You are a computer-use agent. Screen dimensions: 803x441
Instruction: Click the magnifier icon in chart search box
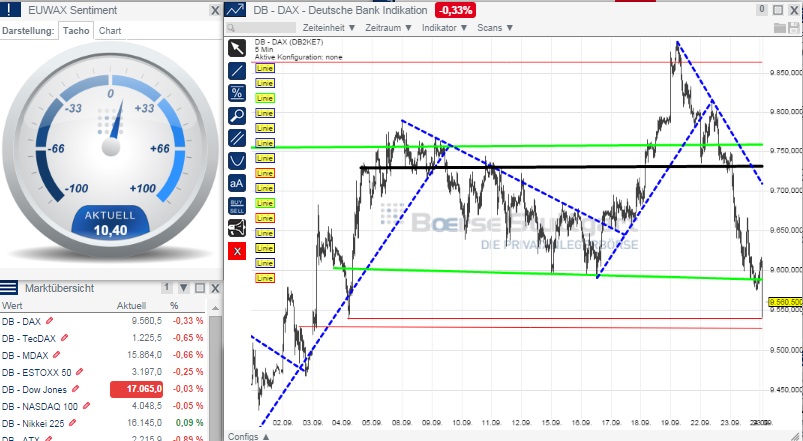tap(231, 28)
